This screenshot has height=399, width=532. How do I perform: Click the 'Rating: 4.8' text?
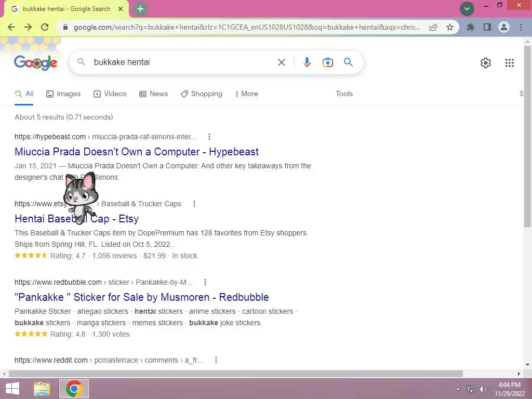point(68,334)
